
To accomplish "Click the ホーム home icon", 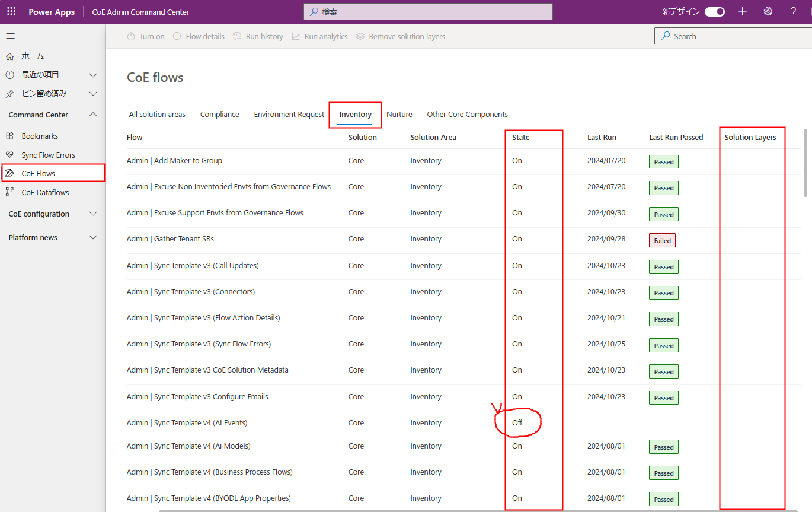I will point(9,56).
